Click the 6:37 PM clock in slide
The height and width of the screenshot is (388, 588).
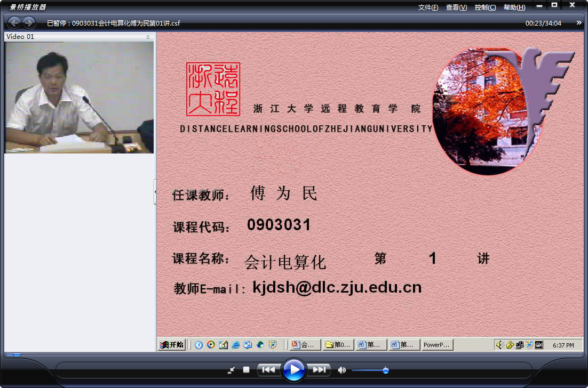(x=563, y=345)
